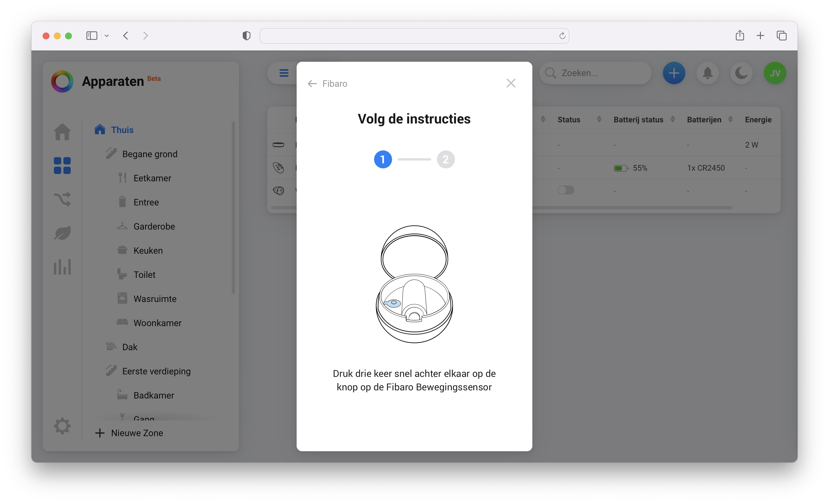Reload the page in Safari

[x=562, y=36]
